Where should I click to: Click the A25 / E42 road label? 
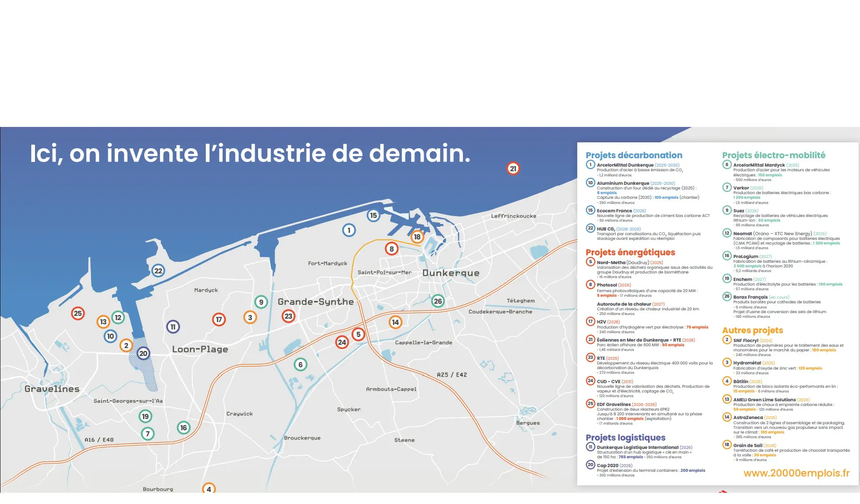tap(451, 375)
